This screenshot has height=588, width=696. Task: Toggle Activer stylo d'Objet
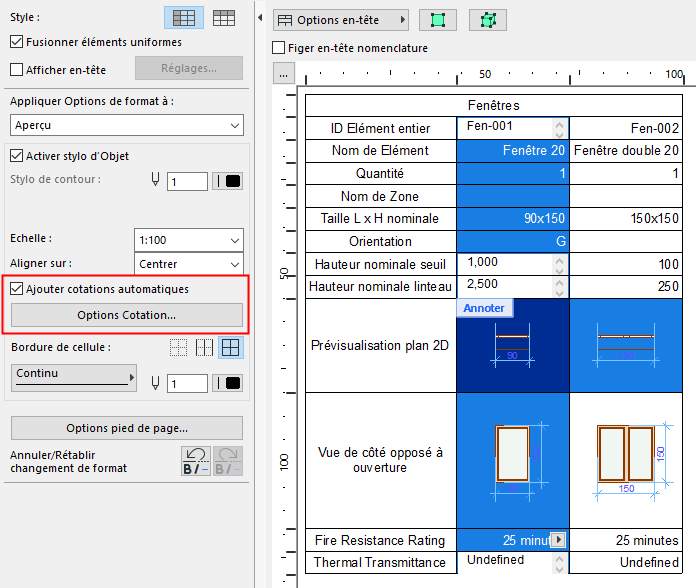[16, 156]
